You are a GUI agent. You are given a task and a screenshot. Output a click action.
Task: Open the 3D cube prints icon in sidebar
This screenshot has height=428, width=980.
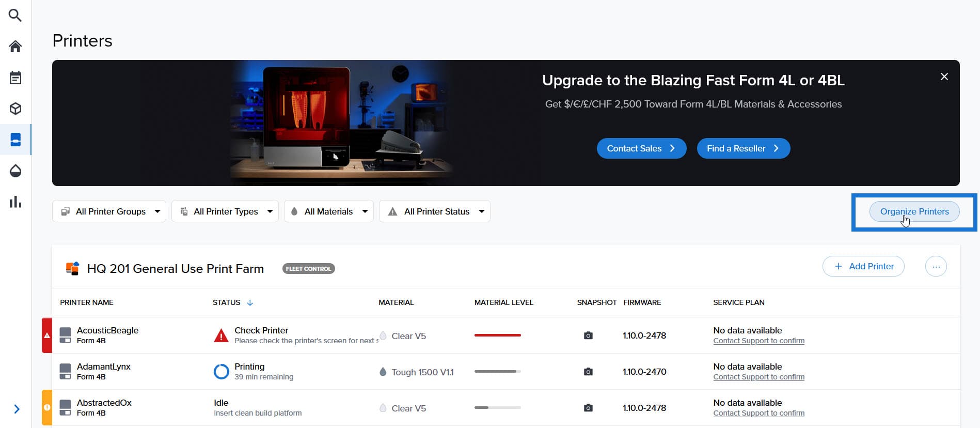15,109
